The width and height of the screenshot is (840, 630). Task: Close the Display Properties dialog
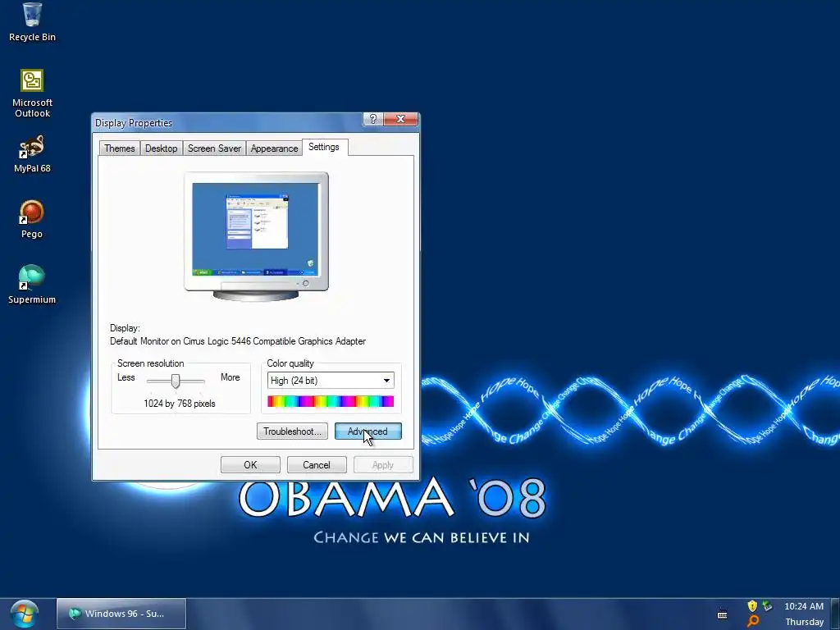(x=400, y=119)
